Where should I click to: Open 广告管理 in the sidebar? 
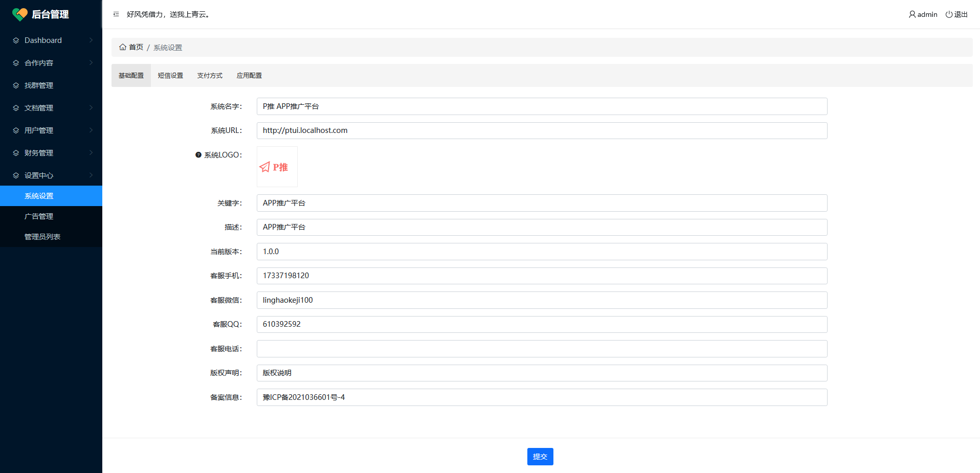[x=39, y=216]
